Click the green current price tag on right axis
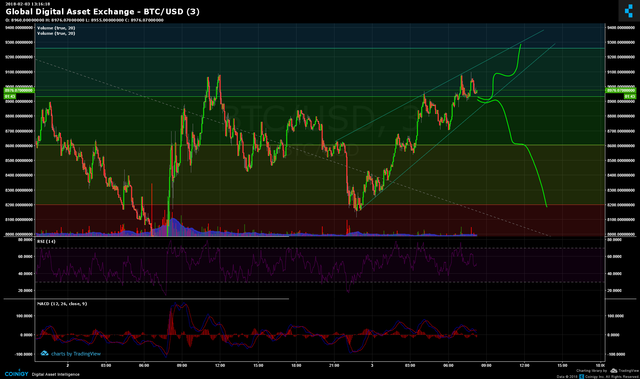The height and width of the screenshot is (379, 640). (x=621, y=90)
